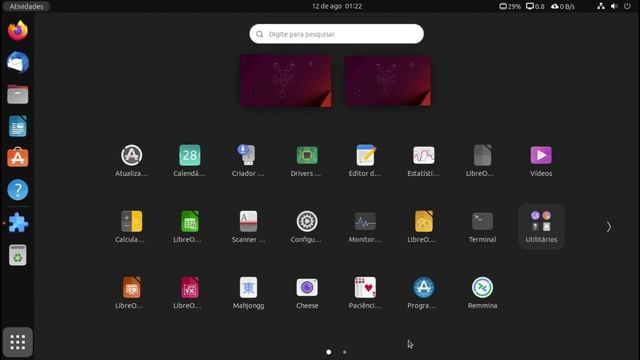Launch the Mahjongg game
This screenshot has height=360, width=640.
248,293
